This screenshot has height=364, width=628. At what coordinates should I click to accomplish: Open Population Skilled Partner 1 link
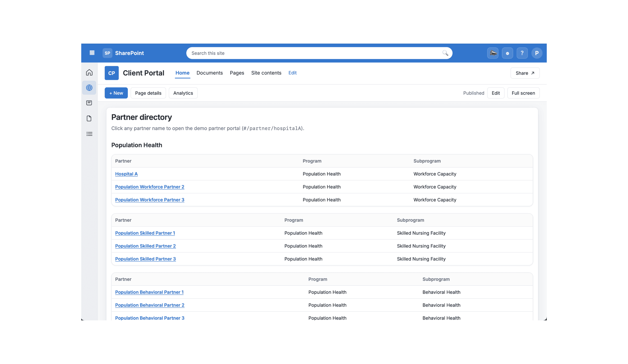tap(145, 233)
